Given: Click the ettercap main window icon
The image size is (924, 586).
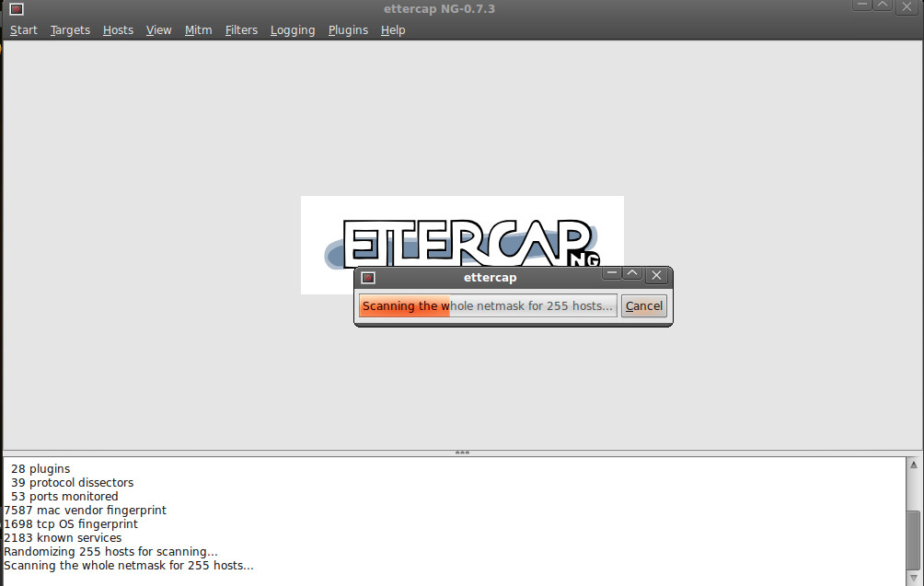Looking at the screenshot, I should coord(16,8).
